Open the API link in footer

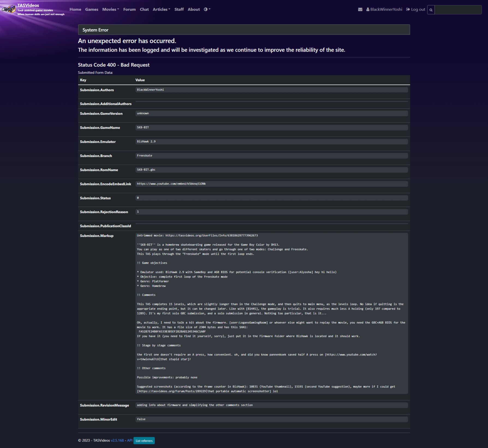click(130, 440)
